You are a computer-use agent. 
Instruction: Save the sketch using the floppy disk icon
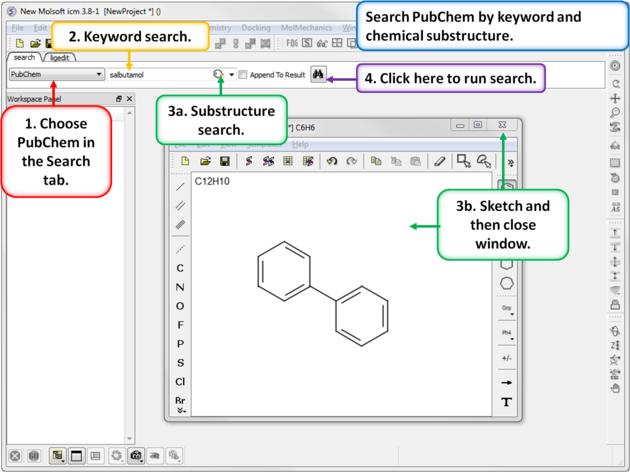pos(225,161)
